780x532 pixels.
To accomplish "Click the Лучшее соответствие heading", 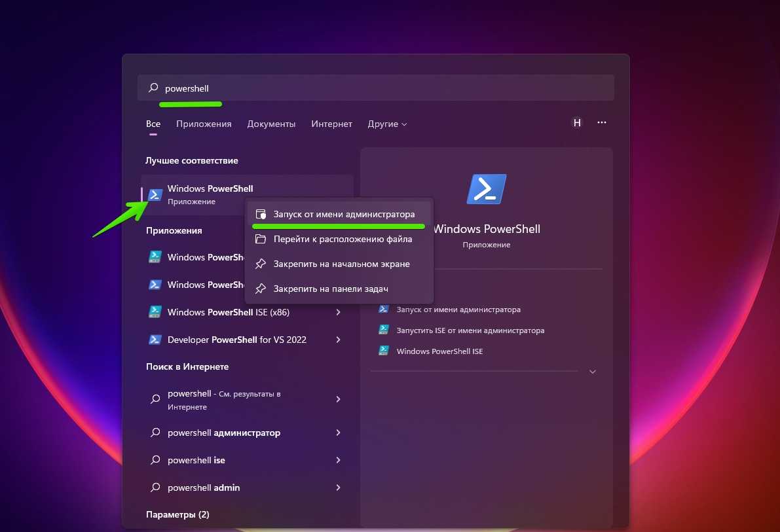I will [191, 160].
